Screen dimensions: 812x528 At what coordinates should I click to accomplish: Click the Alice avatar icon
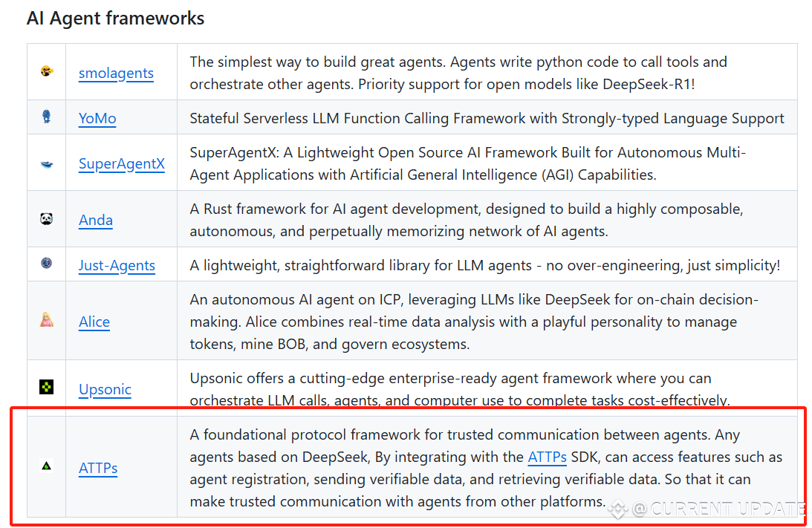[x=47, y=320]
